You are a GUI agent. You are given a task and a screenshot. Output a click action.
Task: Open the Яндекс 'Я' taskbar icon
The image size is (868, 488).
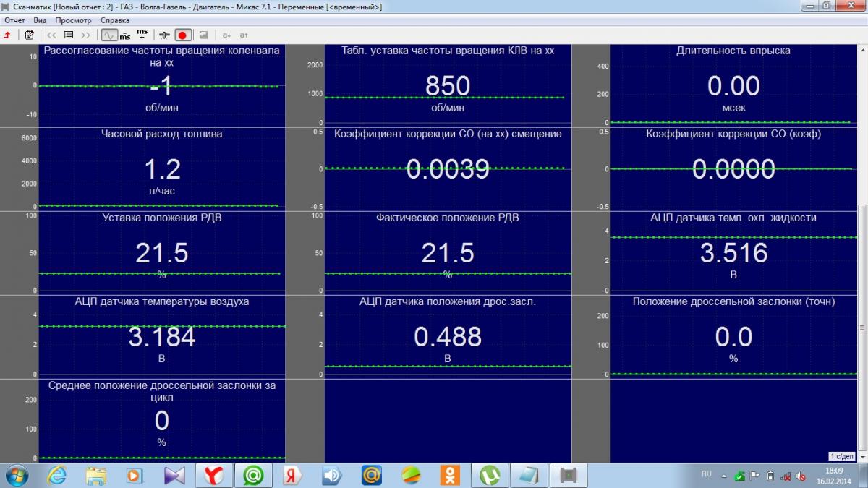coord(292,475)
